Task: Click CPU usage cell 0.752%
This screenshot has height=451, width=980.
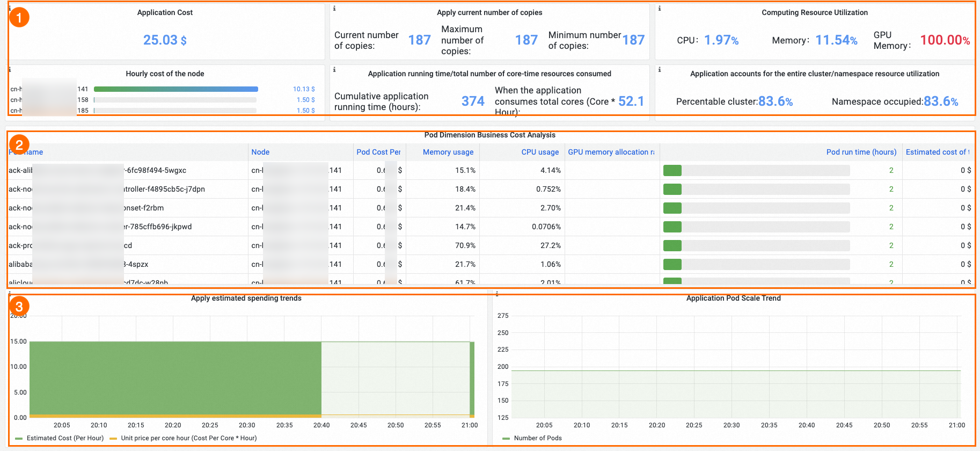Action: coord(548,189)
